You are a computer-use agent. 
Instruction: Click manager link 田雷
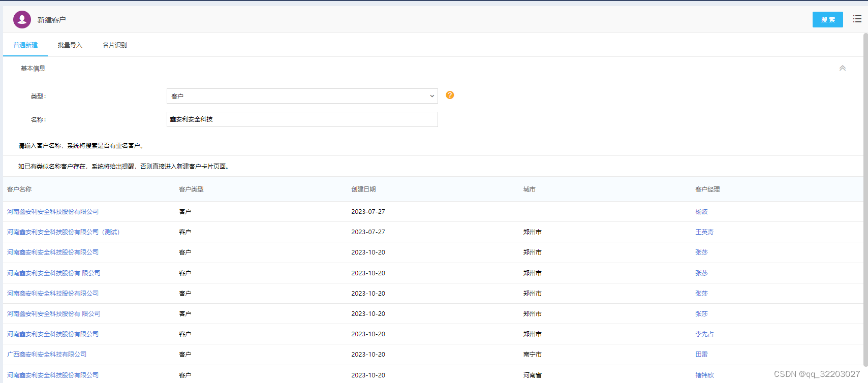(701, 354)
